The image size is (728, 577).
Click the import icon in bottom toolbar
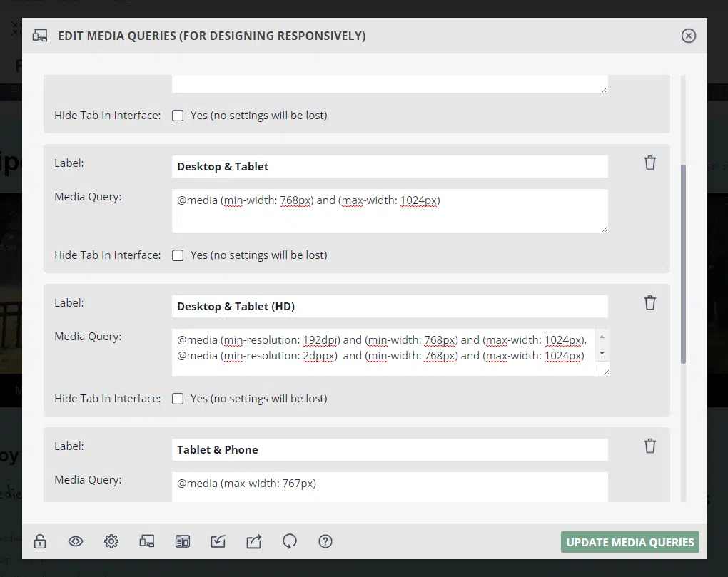click(218, 542)
